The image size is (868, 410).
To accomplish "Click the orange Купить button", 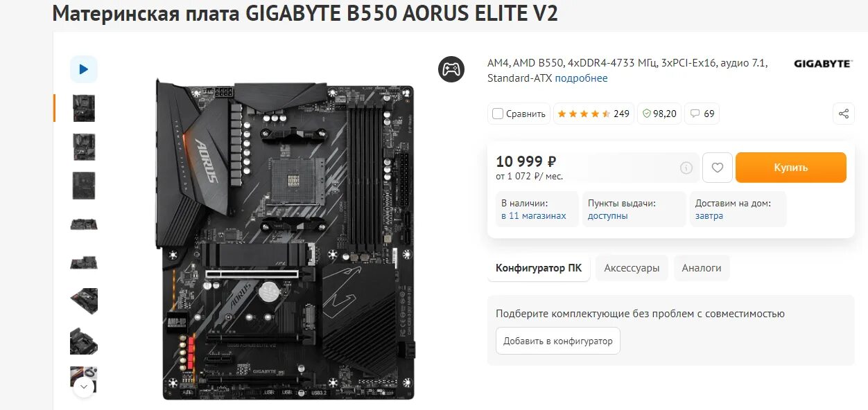I will tap(791, 168).
